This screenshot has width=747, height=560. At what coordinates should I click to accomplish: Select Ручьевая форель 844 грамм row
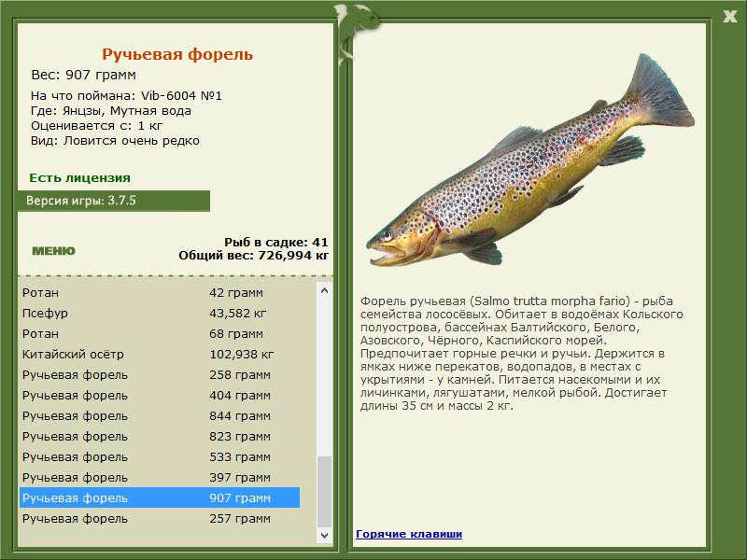click(x=160, y=415)
